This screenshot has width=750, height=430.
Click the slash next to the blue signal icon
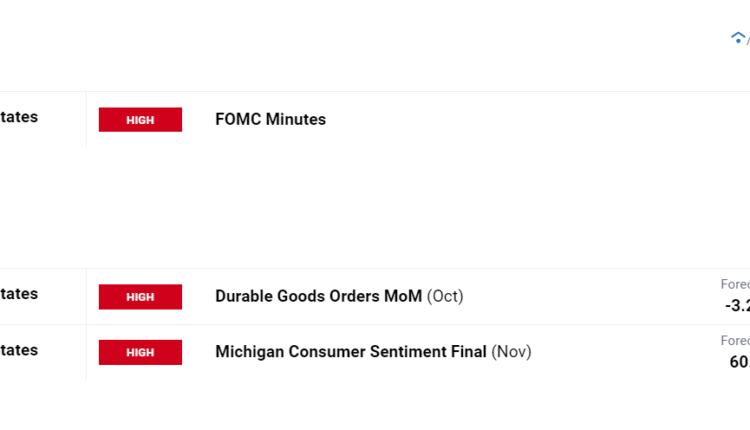coord(748,40)
